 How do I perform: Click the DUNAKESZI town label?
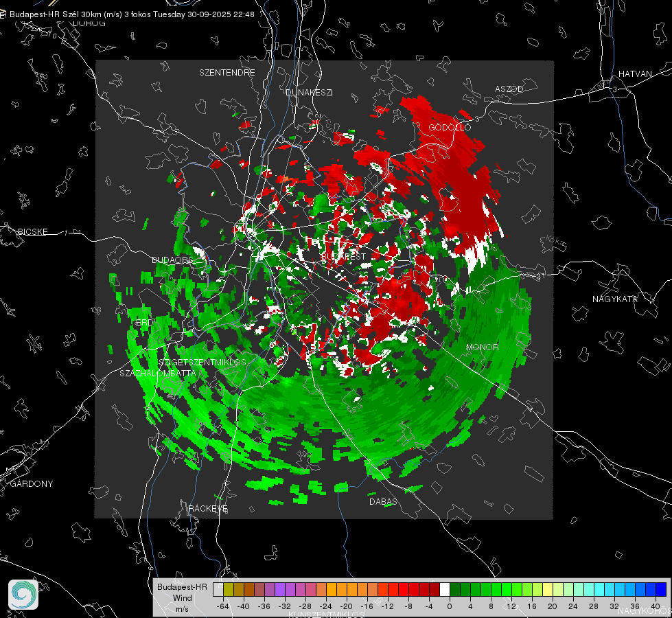tap(309, 92)
